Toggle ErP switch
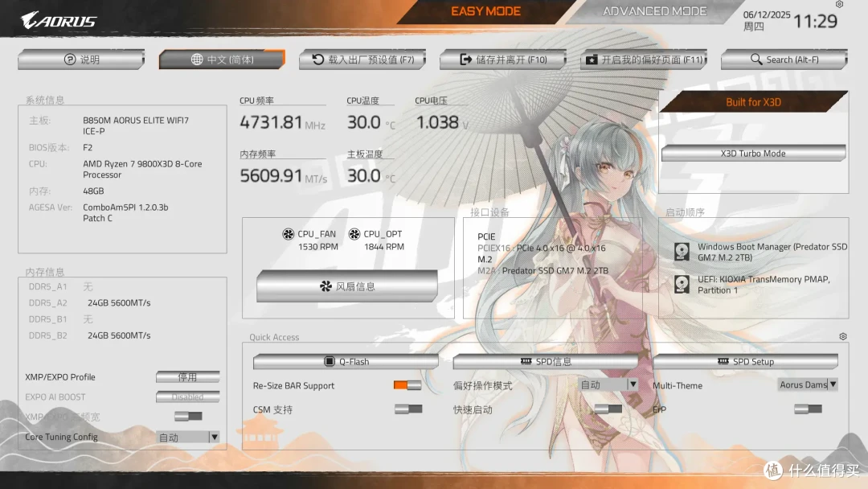Screen dimensions: 868x489 tap(808, 409)
